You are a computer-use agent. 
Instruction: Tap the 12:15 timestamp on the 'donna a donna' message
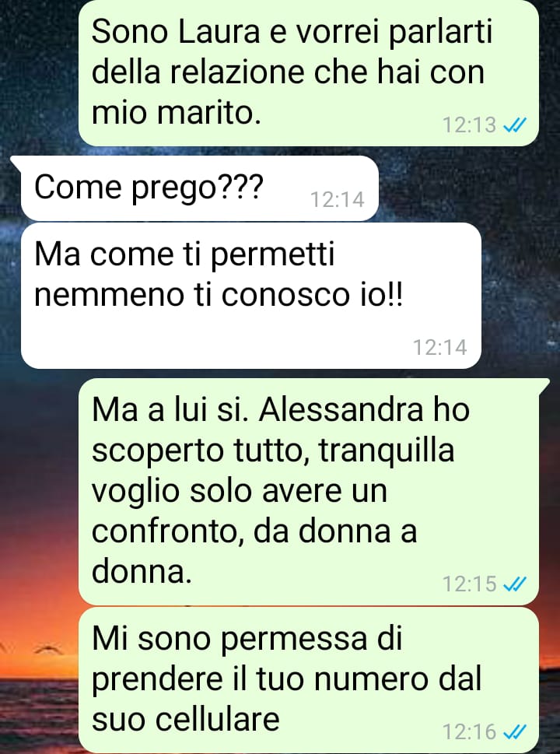click(x=469, y=584)
